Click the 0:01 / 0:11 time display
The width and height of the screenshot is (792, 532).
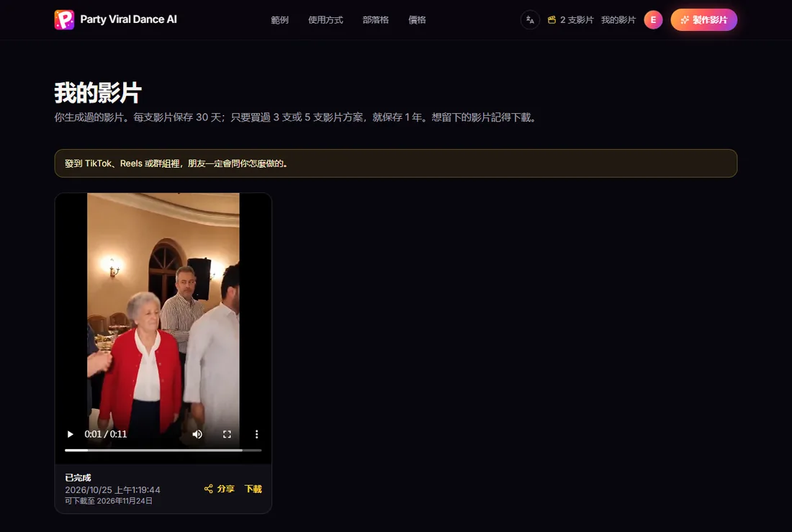[x=106, y=434]
